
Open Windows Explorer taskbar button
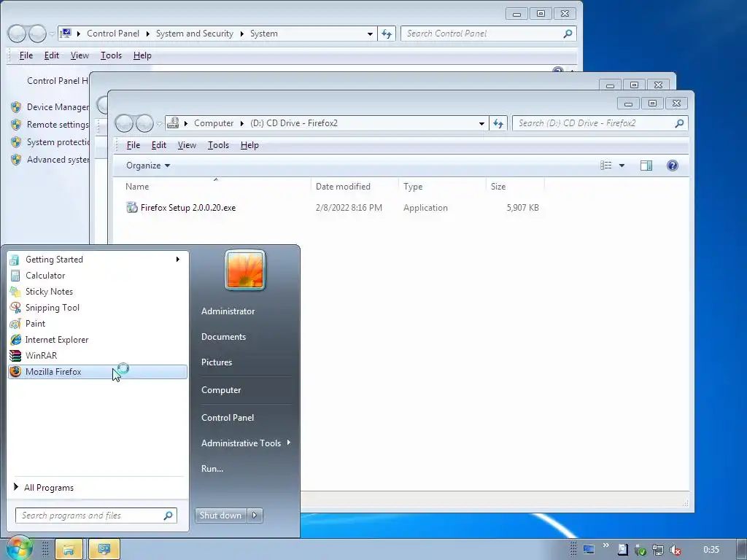click(69, 550)
